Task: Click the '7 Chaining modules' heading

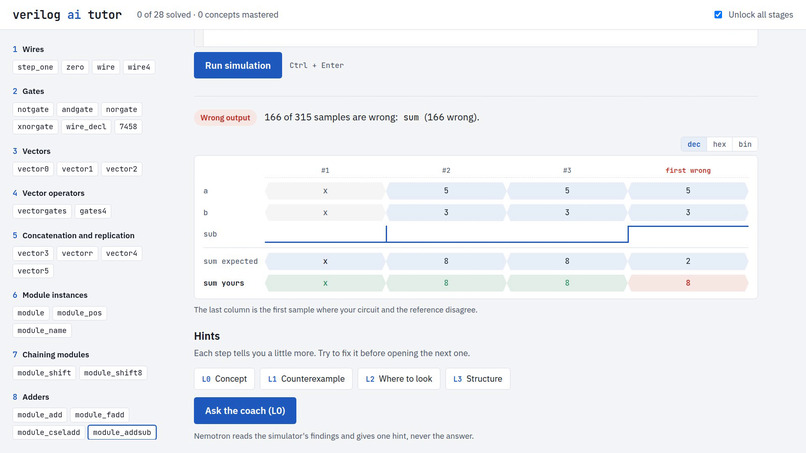Action: [51, 355]
